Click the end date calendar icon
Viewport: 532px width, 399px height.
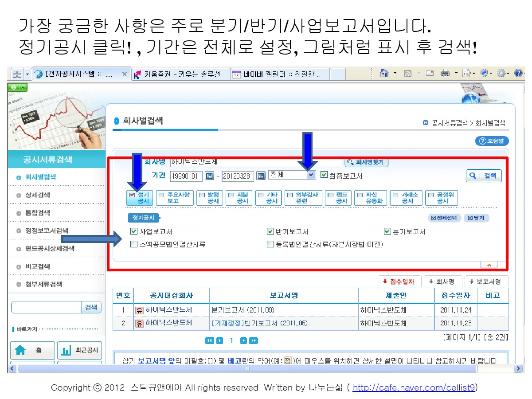(x=261, y=176)
